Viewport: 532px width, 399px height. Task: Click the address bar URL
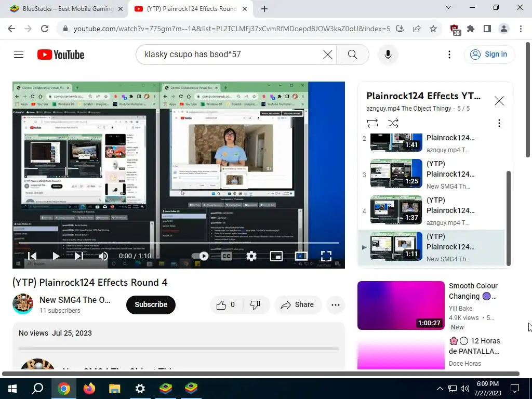point(232,29)
